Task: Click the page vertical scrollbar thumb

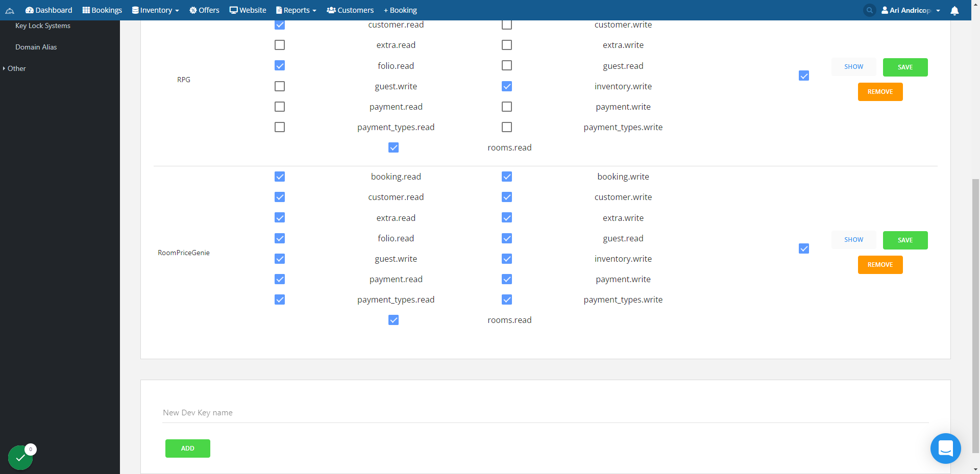Action: tap(975, 315)
